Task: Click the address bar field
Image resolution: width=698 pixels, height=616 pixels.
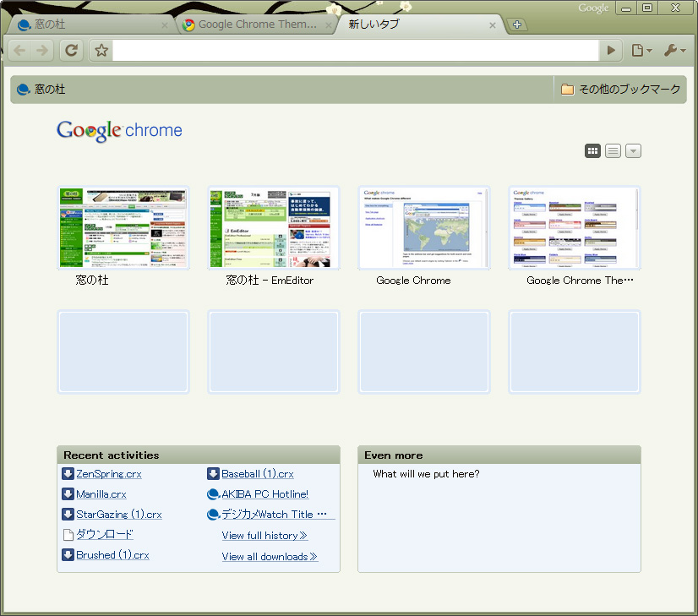Action: tap(355, 51)
